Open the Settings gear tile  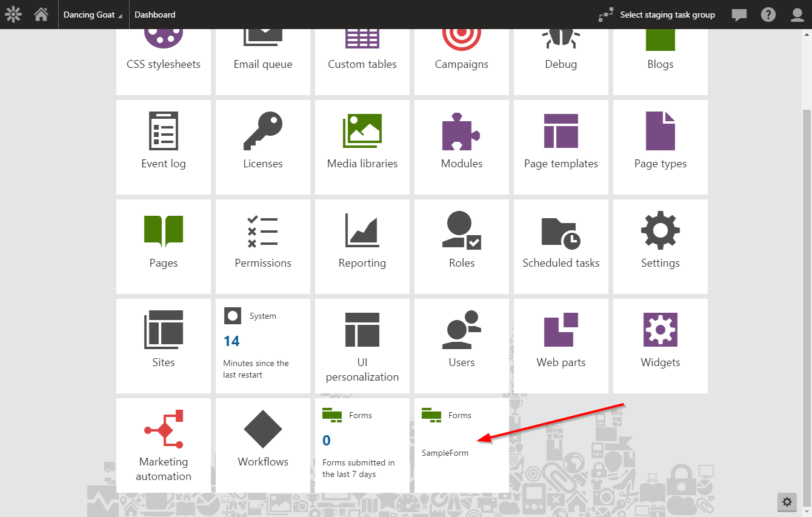[x=661, y=246]
